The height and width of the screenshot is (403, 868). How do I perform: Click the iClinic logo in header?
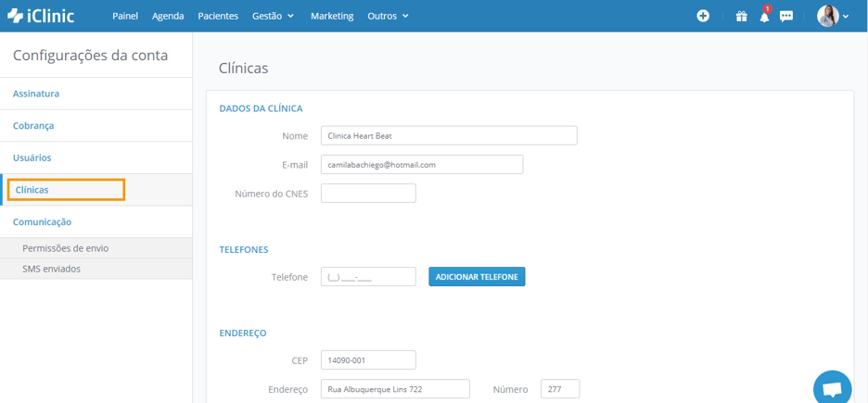(41, 16)
